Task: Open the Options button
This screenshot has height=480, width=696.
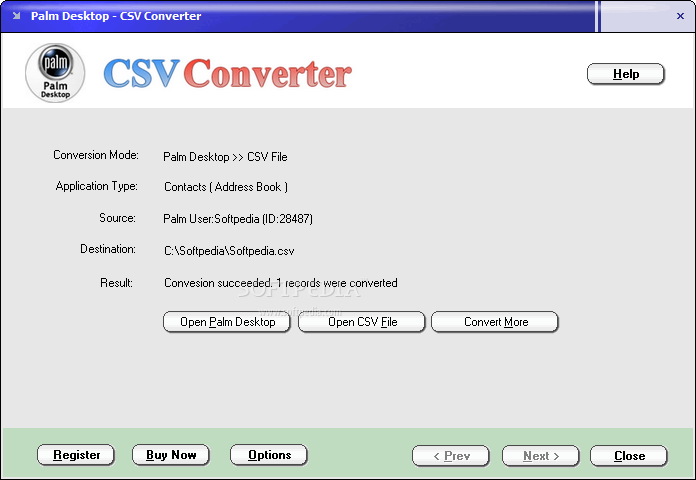Action: coord(269,455)
